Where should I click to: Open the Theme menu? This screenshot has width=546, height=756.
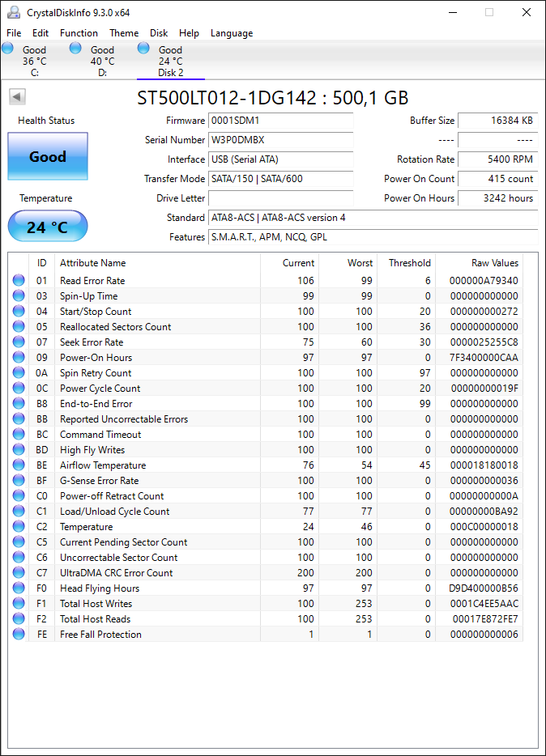click(124, 33)
